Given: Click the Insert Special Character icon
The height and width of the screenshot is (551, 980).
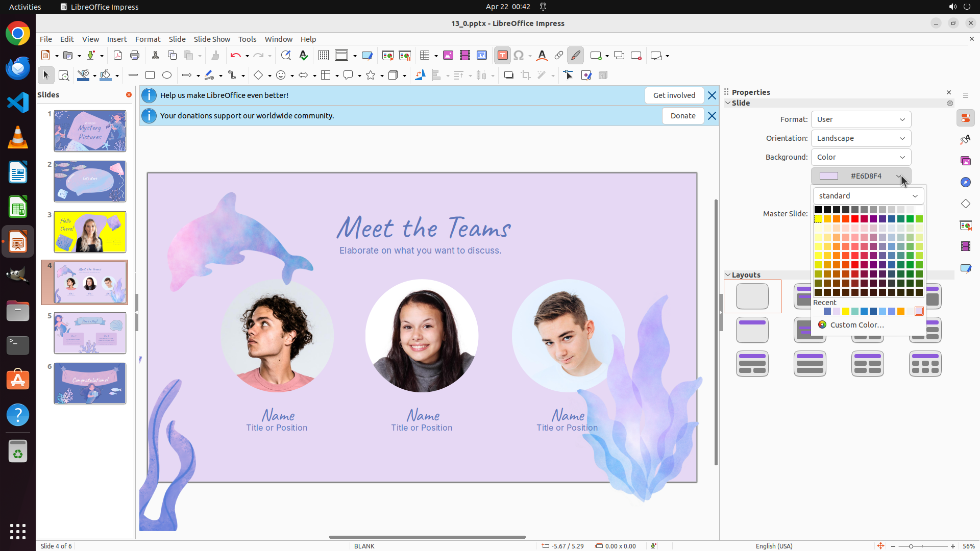Looking at the screenshot, I should (x=519, y=56).
